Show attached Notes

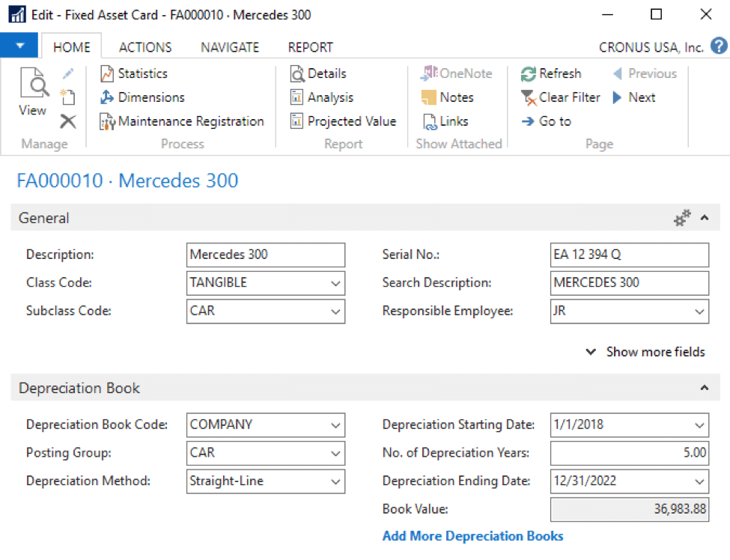(448, 97)
